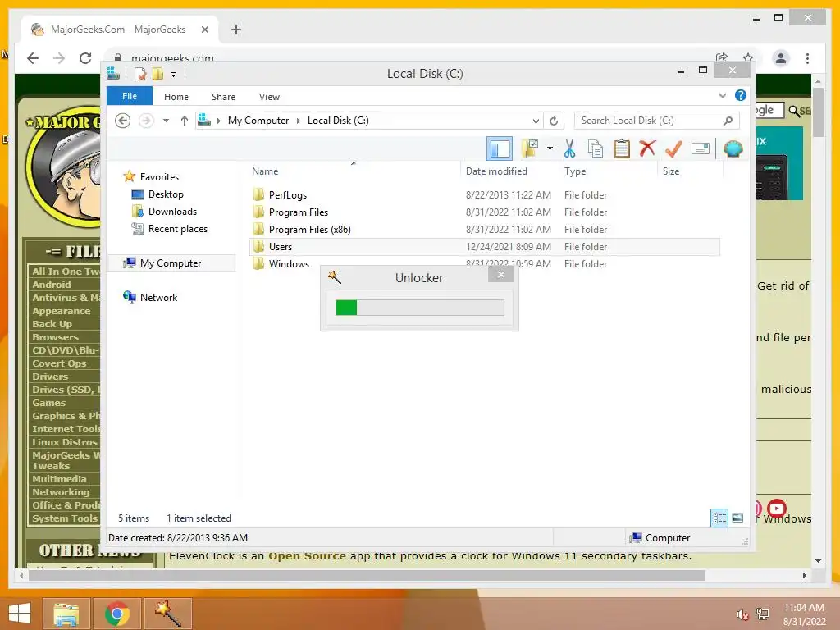
Task: Open the Android category on MajorGeeks sidebar
Action: tap(52, 285)
